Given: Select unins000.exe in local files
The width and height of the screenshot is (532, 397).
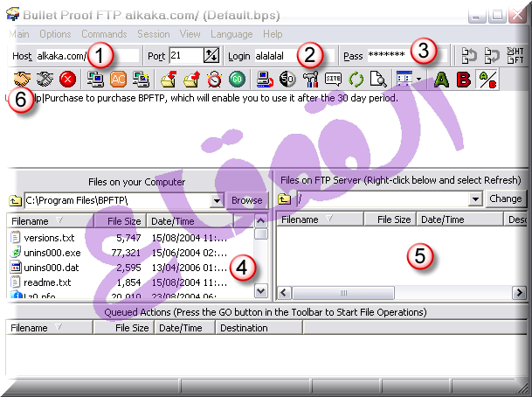Looking at the screenshot, I should 52,253.
